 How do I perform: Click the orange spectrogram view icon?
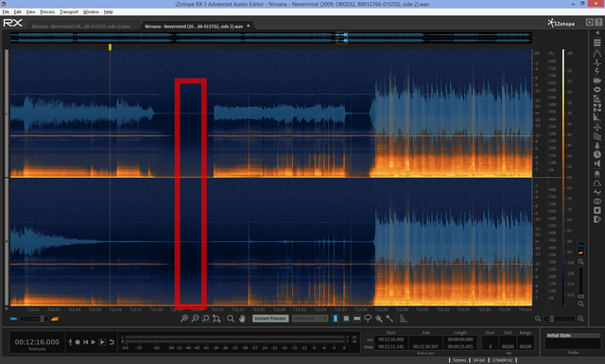[x=55, y=319]
